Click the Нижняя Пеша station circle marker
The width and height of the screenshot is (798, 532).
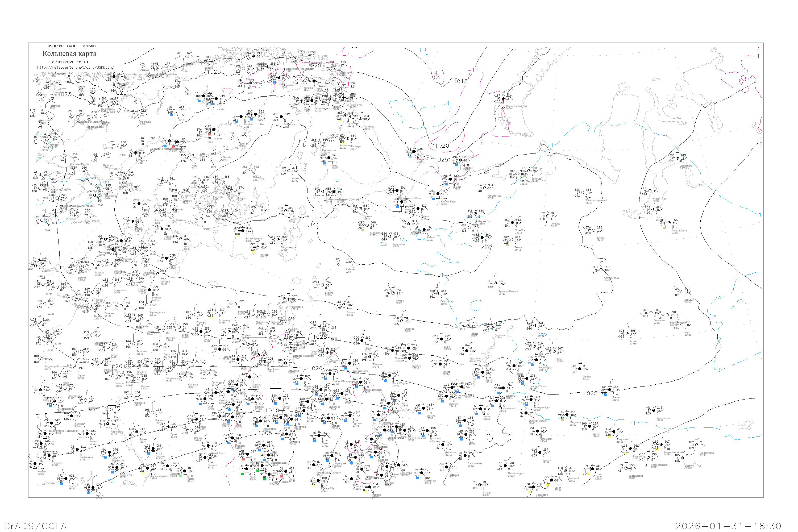[438, 194]
